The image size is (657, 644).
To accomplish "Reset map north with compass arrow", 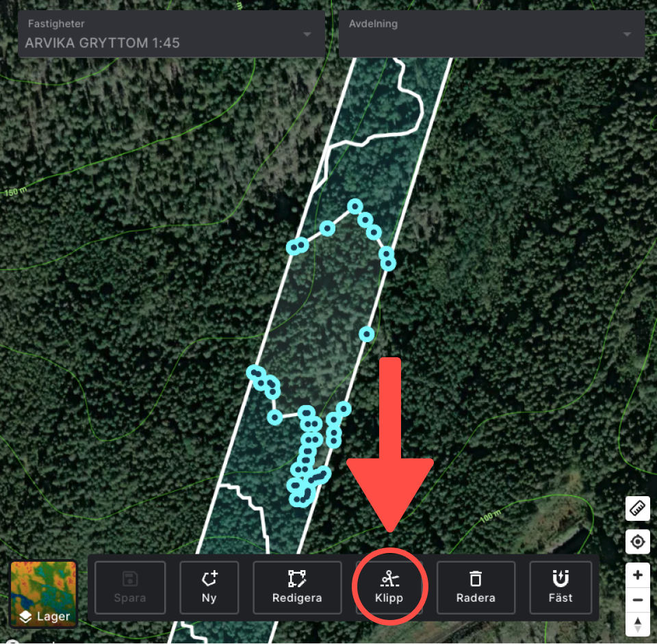I will point(637,624).
